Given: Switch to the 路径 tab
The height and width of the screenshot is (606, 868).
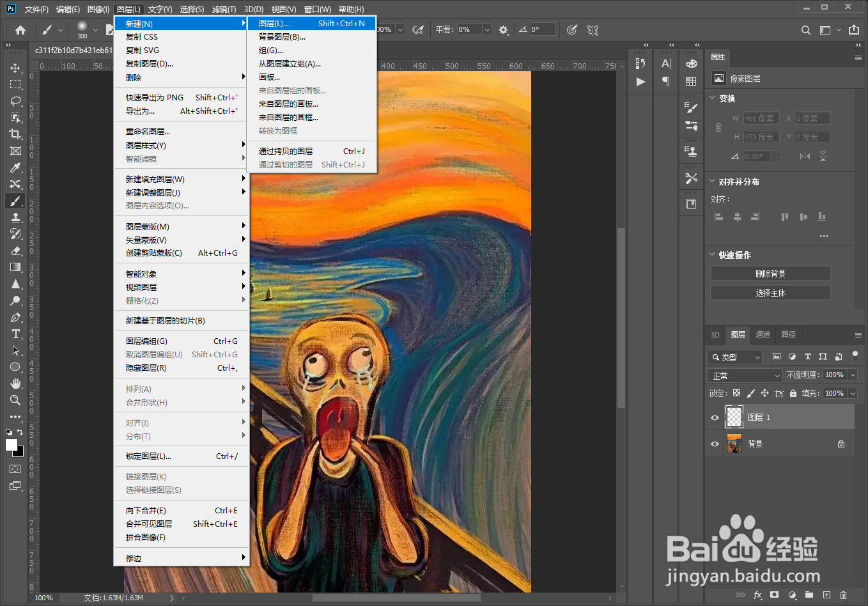Looking at the screenshot, I should 789,334.
